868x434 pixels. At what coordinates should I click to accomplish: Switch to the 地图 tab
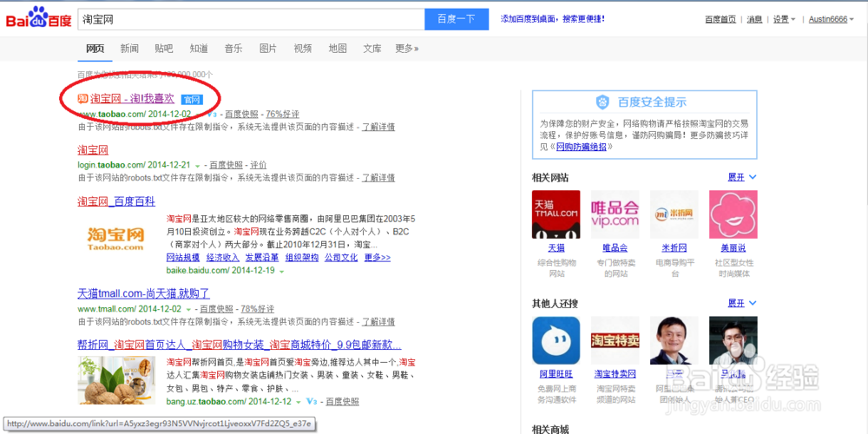pyautogui.click(x=338, y=49)
